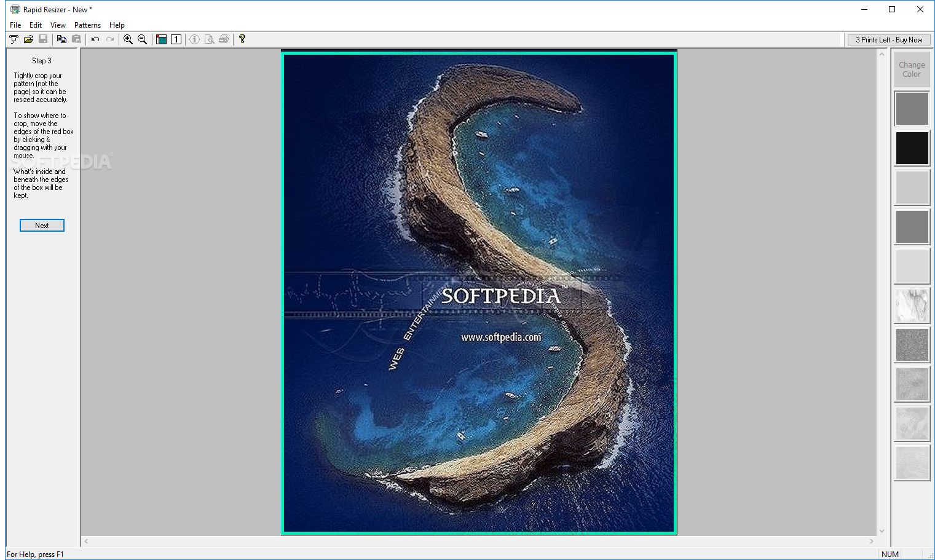Open the File menu
The image size is (935, 560).
pyautogui.click(x=15, y=25)
